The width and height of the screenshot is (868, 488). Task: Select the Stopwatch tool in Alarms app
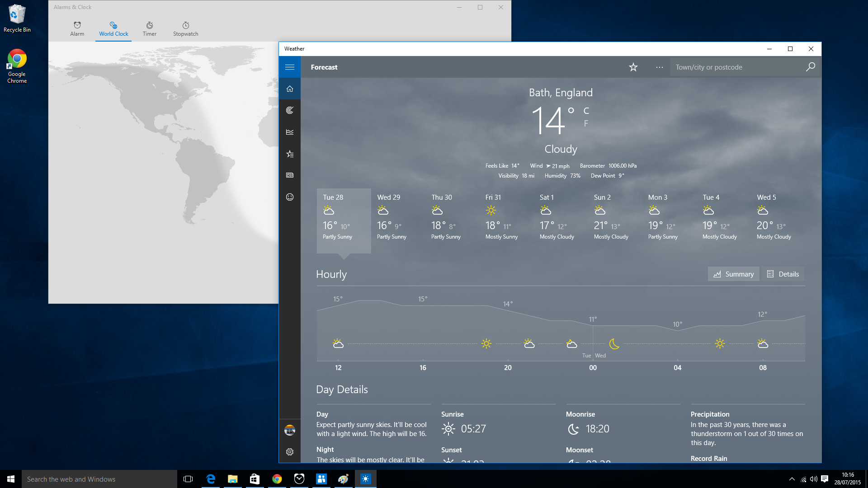pos(185,28)
